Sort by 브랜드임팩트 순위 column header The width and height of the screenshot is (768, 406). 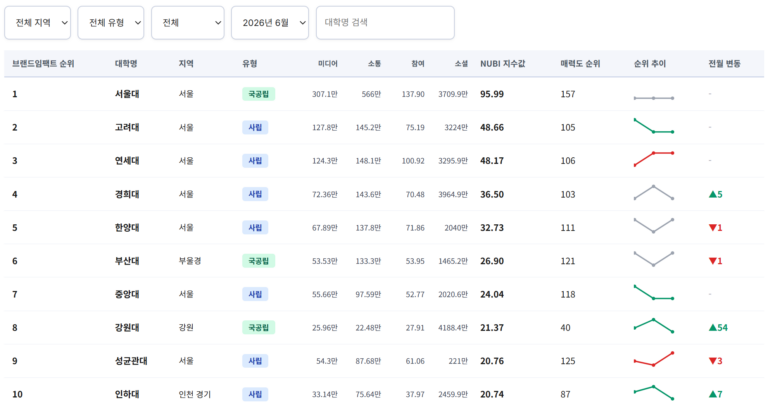(43, 64)
